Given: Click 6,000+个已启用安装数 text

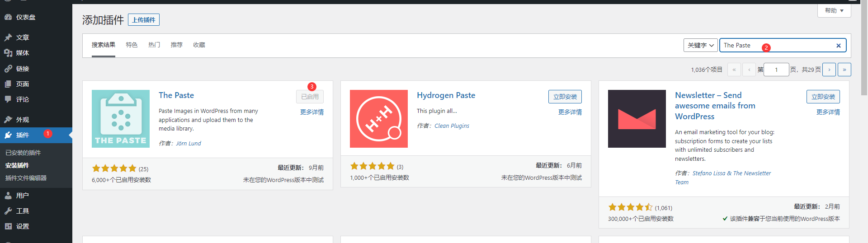Looking at the screenshot, I should click(x=122, y=180).
